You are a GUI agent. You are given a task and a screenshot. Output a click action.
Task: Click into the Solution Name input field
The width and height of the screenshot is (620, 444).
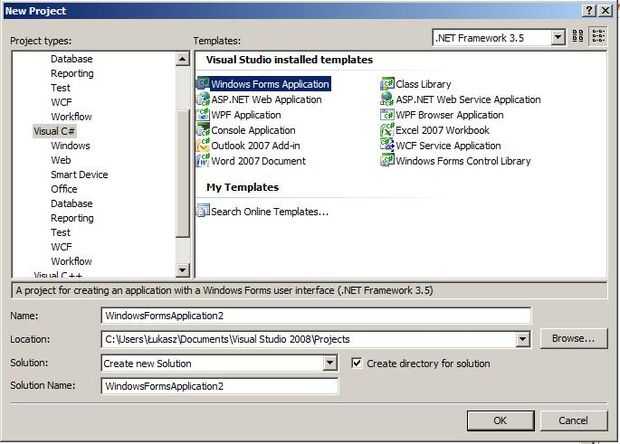[x=219, y=386]
